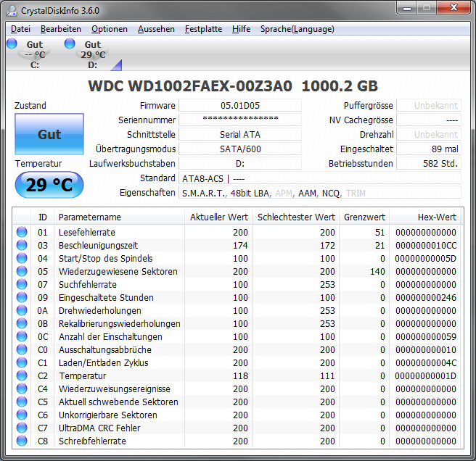The width and height of the screenshot is (476, 461).
Task: Click the Firmware field 05.01D05
Action: tap(240, 106)
